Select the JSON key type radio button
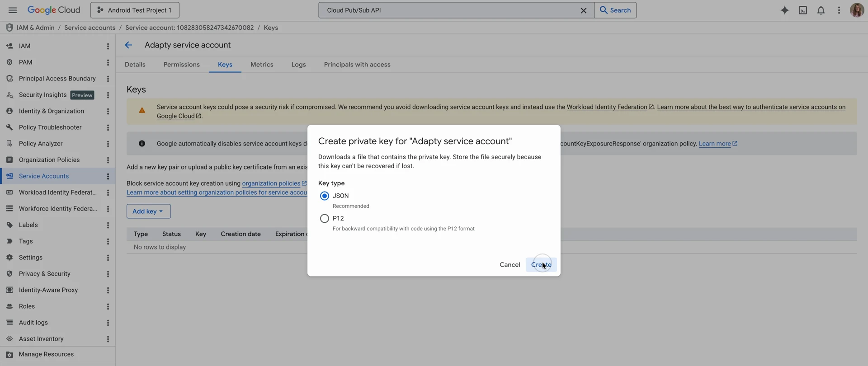The width and height of the screenshot is (868, 366). pos(324,196)
